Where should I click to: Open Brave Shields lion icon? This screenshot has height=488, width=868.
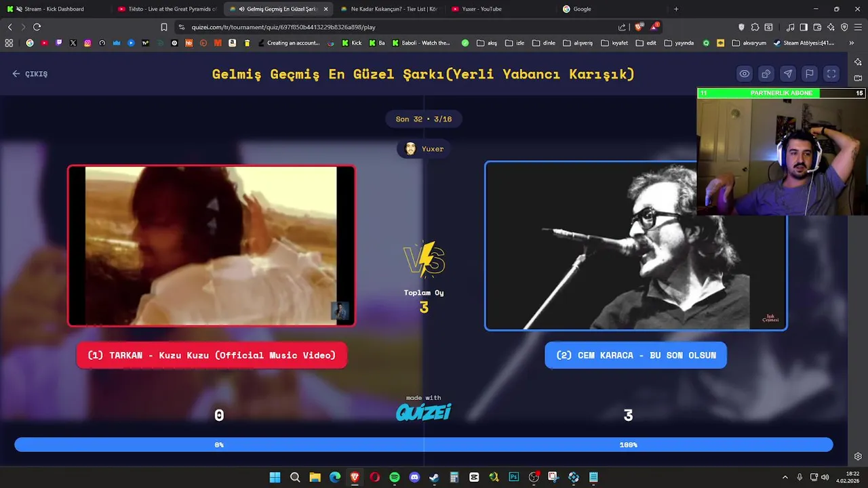click(x=639, y=27)
